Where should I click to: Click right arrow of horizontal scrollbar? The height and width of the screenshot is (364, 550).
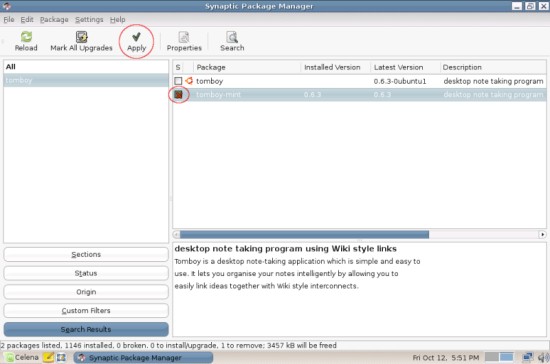pyautogui.click(x=542, y=234)
